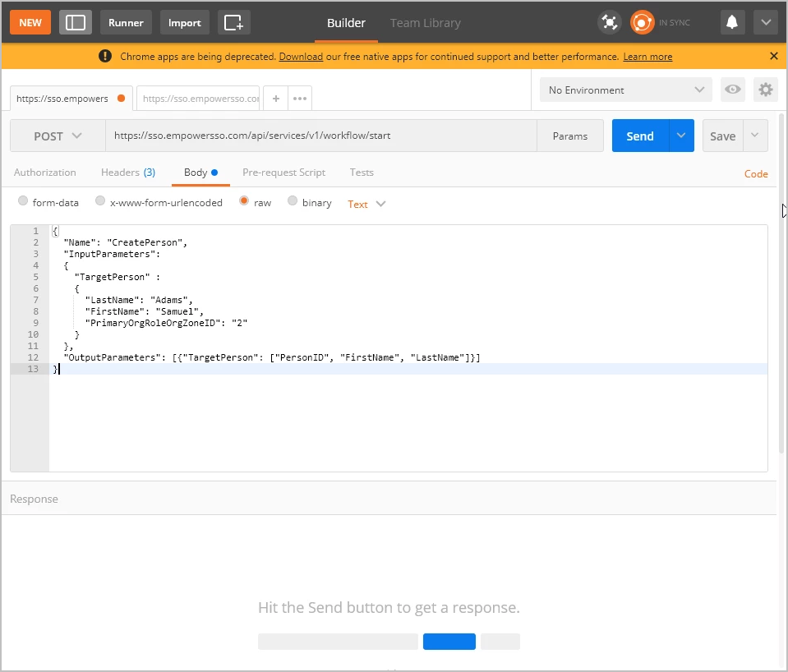Open the Text format dropdown

(x=366, y=204)
